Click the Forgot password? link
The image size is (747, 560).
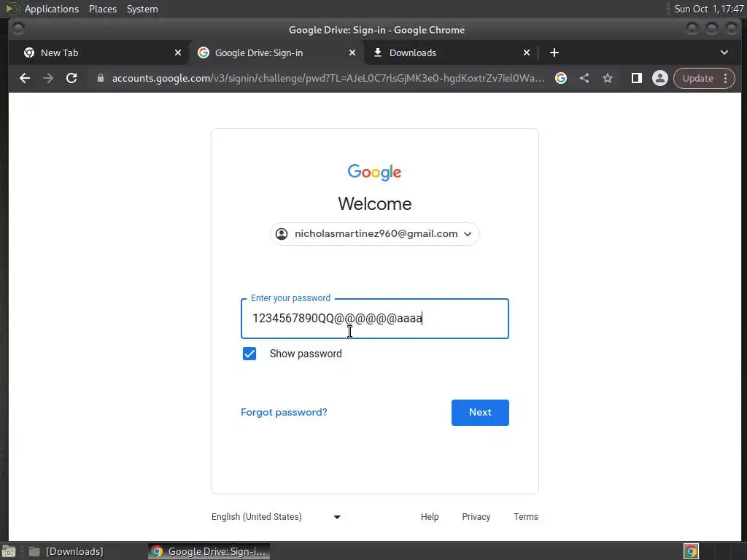tap(284, 413)
